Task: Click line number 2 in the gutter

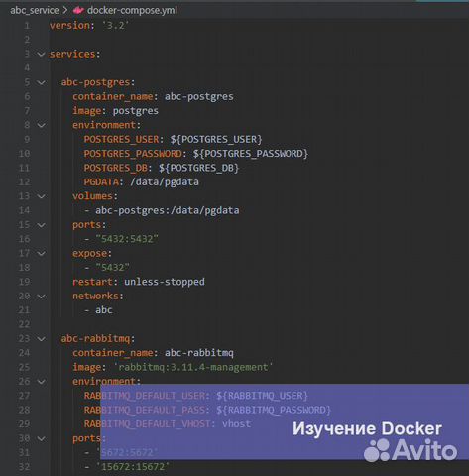Action: 27,40
